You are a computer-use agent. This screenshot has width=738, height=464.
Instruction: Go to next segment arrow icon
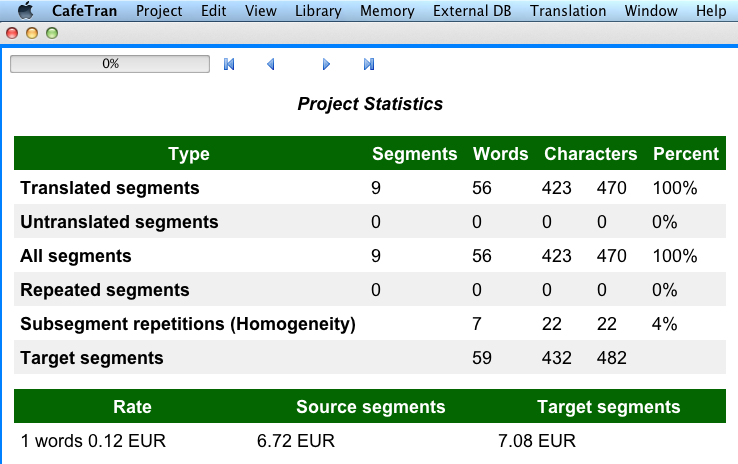[x=326, y=64]
